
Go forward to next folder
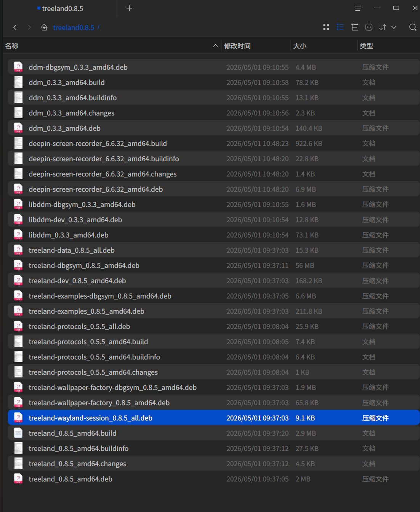(29, 27)
